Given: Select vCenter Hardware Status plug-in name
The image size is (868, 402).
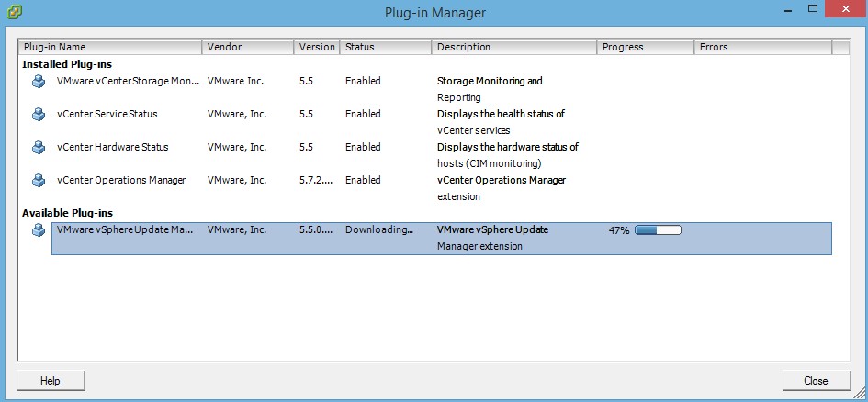Looking at the screenshot, I should [x=112, y=147].
